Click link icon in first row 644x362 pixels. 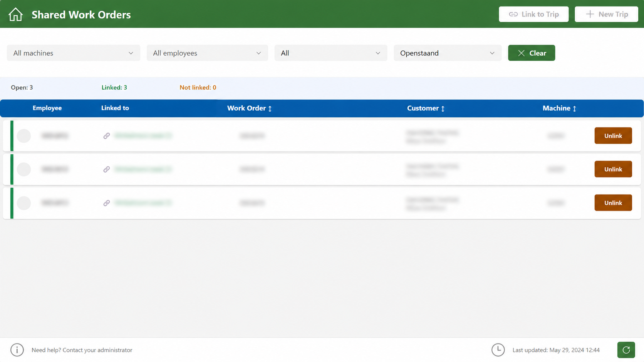[x=107, y=136]
